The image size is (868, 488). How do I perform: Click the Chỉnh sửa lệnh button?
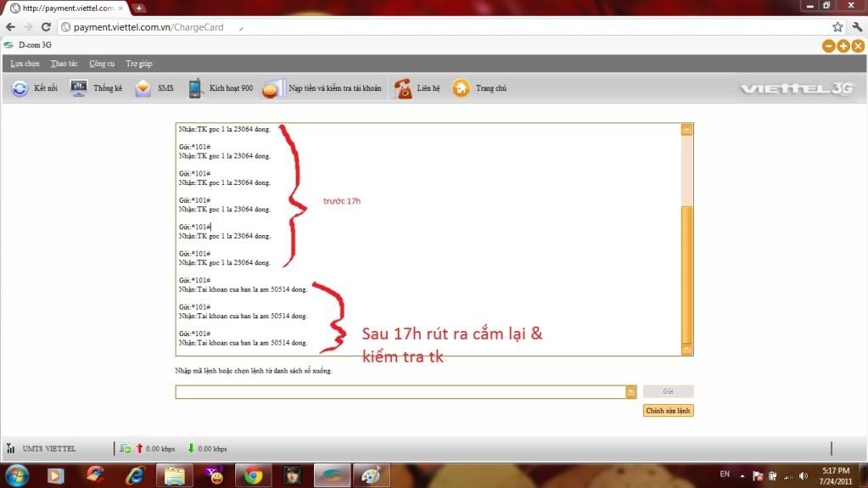669,411
